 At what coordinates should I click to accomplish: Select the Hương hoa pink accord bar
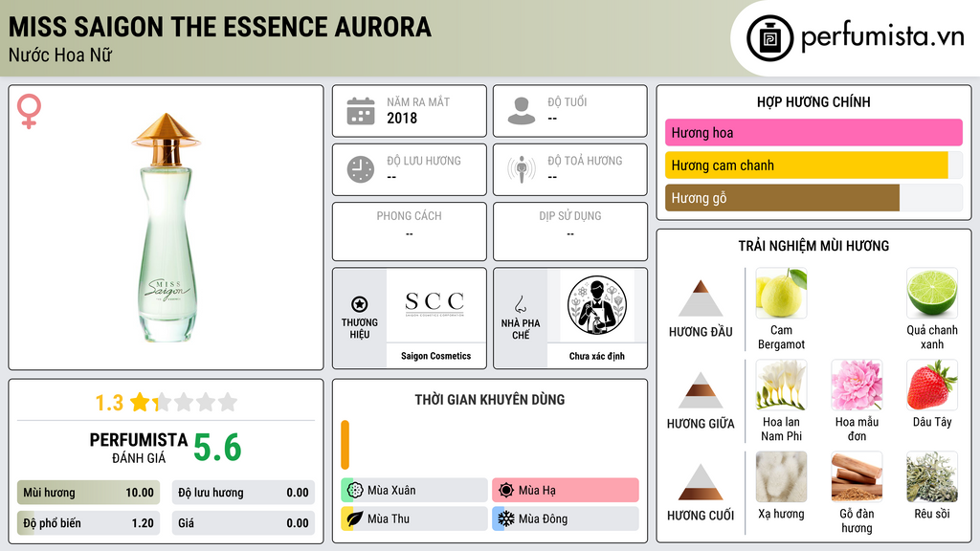point(813,132)
